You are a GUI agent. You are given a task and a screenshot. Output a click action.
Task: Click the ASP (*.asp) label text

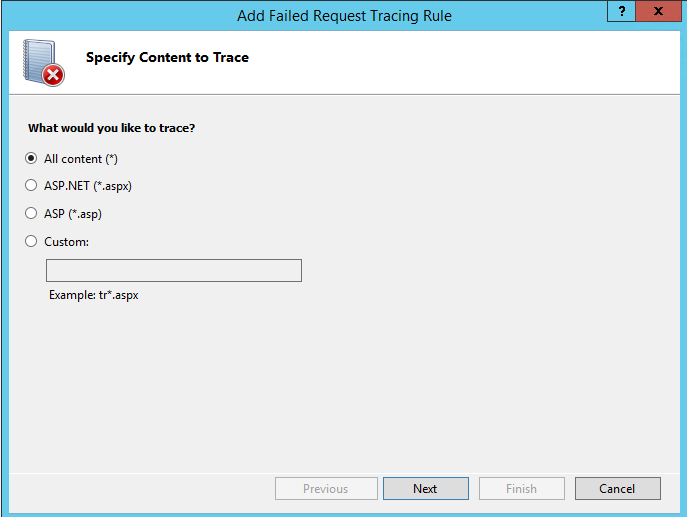click(73, 214)
